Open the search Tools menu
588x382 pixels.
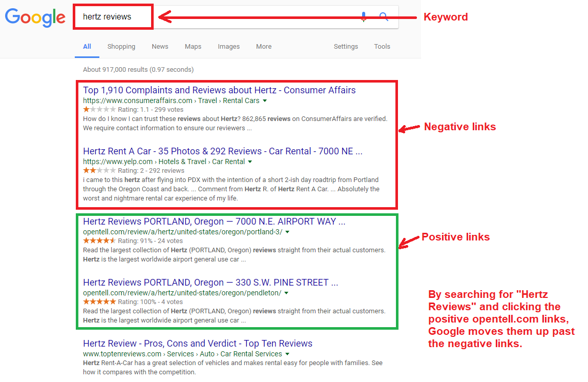(x=382, y=47)
